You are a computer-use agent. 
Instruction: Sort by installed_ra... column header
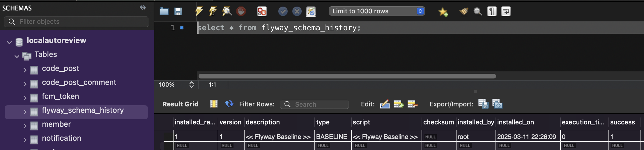pyautogui.click(x=196, y=122)
